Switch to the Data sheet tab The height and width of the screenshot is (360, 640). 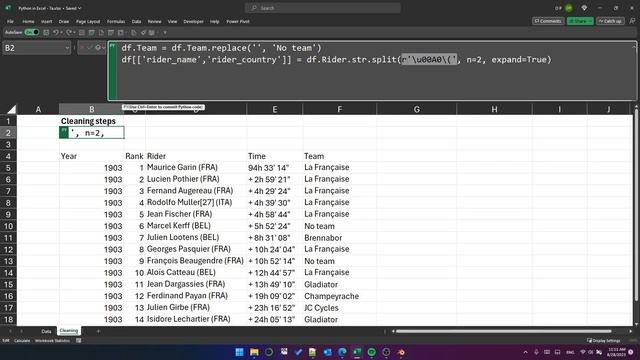pyautogui.click(x=46, y=331)
